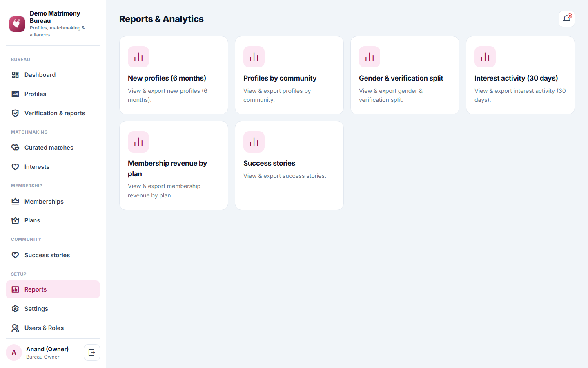Click chart icon on Gender & verification split card
The height and width of the screenshot is (368, 588).
tap(370, 57)
